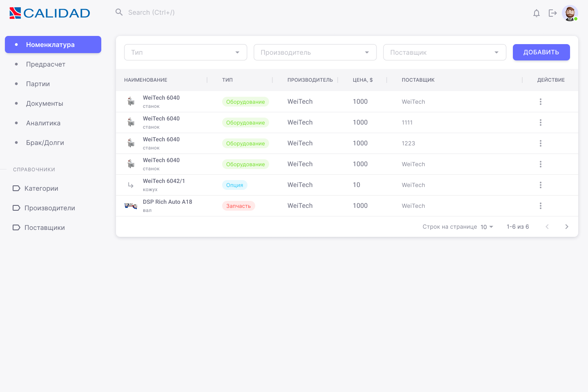
Task: Click the Запчасть type badge
Action: click(x=238, y=206)
